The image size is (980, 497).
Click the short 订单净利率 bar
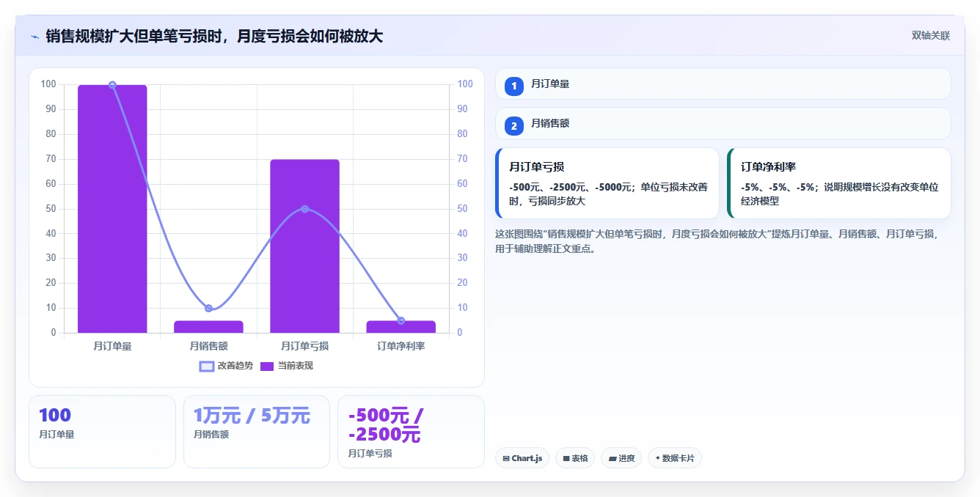(401, 327)
